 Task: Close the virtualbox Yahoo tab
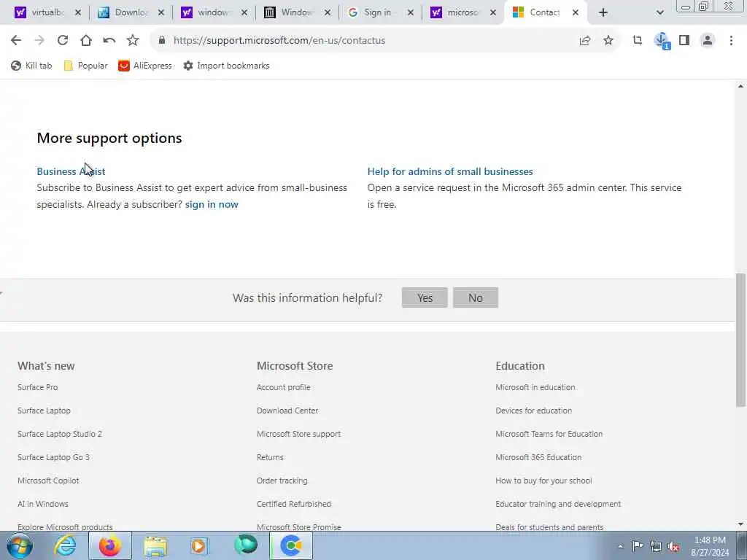78,12
